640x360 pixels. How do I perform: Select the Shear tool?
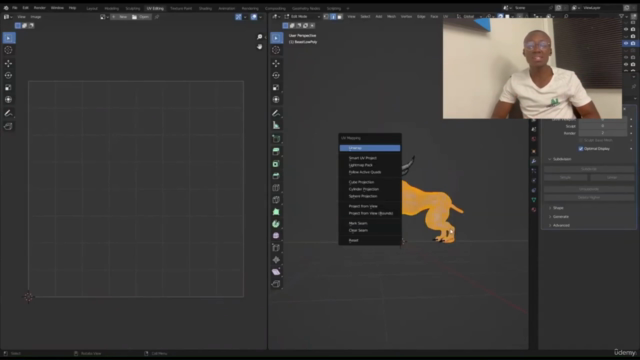[x=276, y=272]
